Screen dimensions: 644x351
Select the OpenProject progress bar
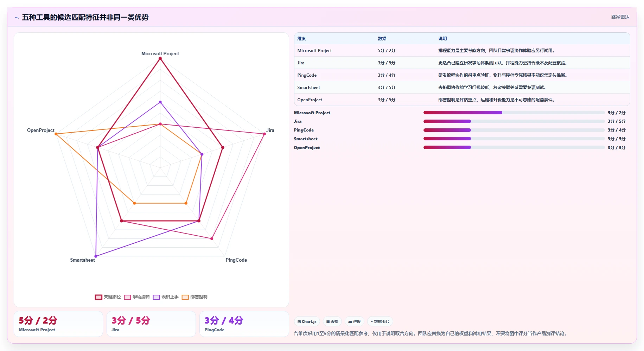tap(514, 147)
